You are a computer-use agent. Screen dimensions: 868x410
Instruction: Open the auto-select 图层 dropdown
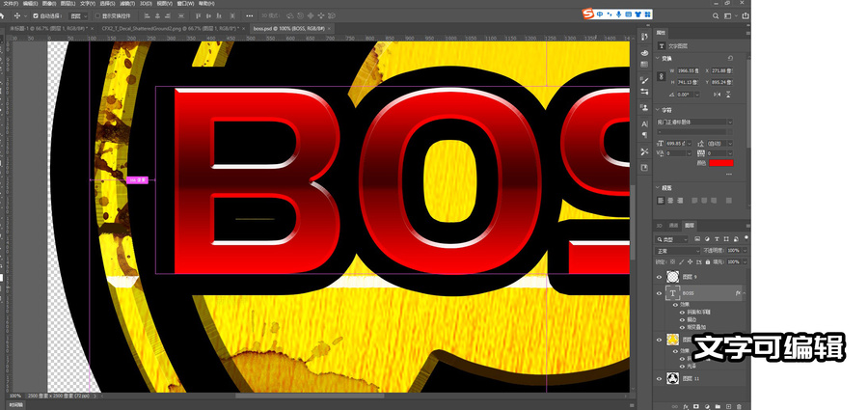(x=79, y=16)
